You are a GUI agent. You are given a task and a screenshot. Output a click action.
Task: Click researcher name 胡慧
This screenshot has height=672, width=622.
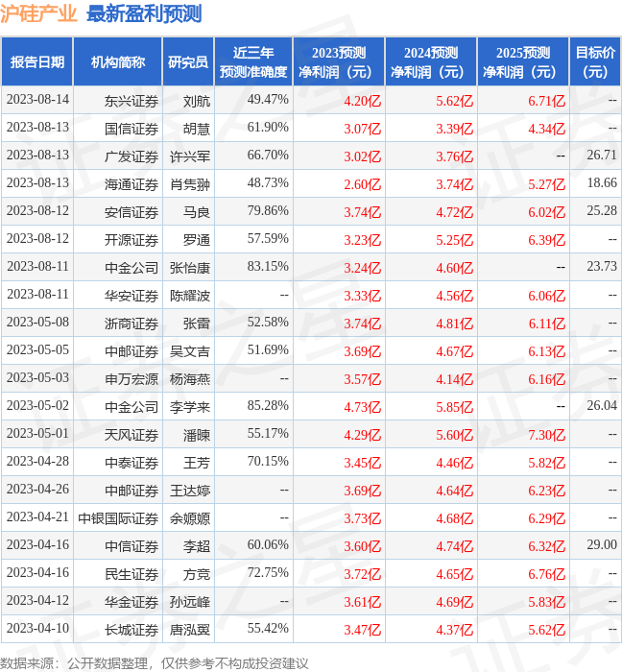click(x=197, y=129)
